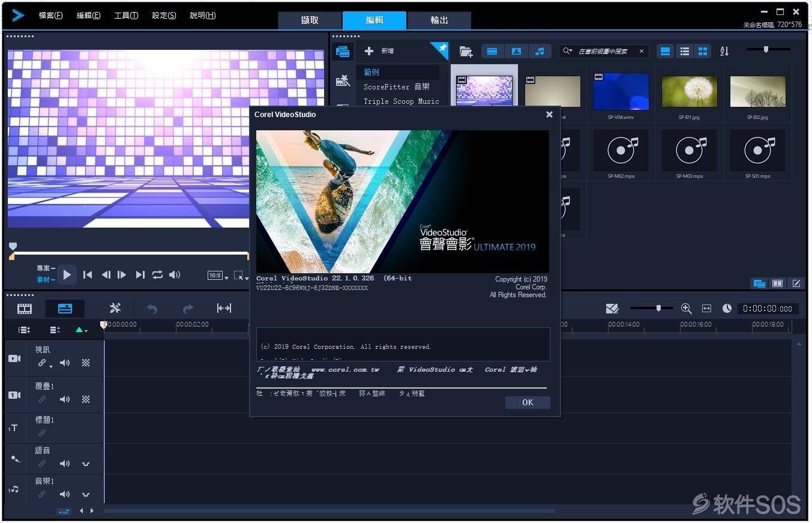The width and height of the screenshot is (812, 523).
Task: Click 新增 to add a library folder
Action: [x=379, y=51]
